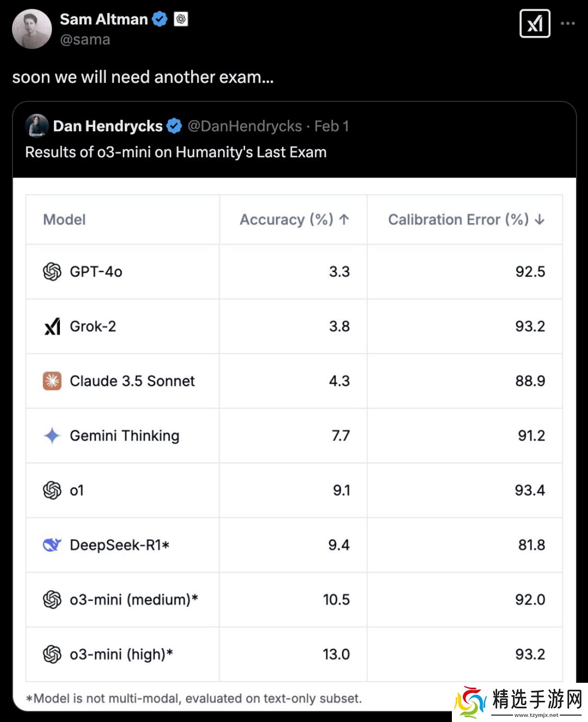The image size is (588, 722).
Task: Click the OpenAI logo in the o1 row
Action: click(52, 490)
